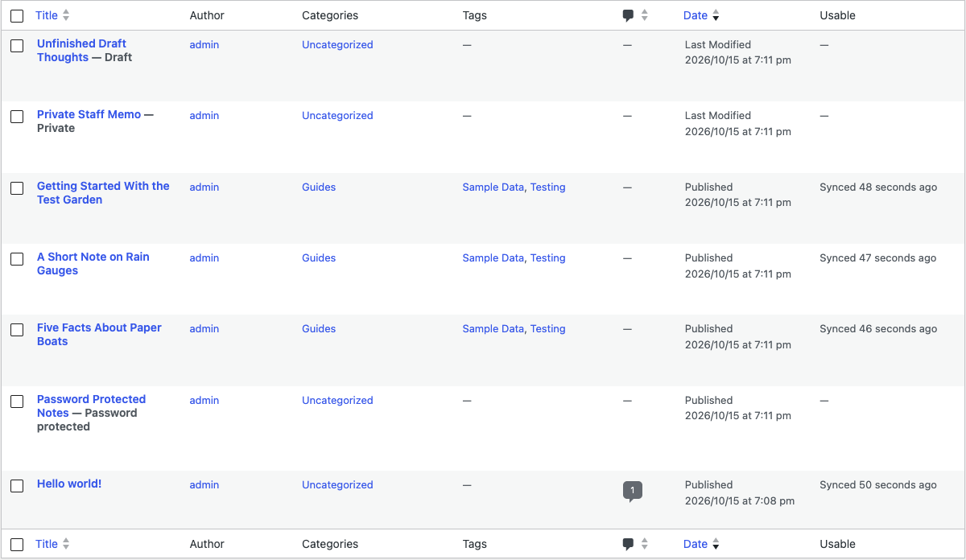Click Sample Data tag on Test Garden row
The image size is (966, 560).
click(x=493, y=187)
